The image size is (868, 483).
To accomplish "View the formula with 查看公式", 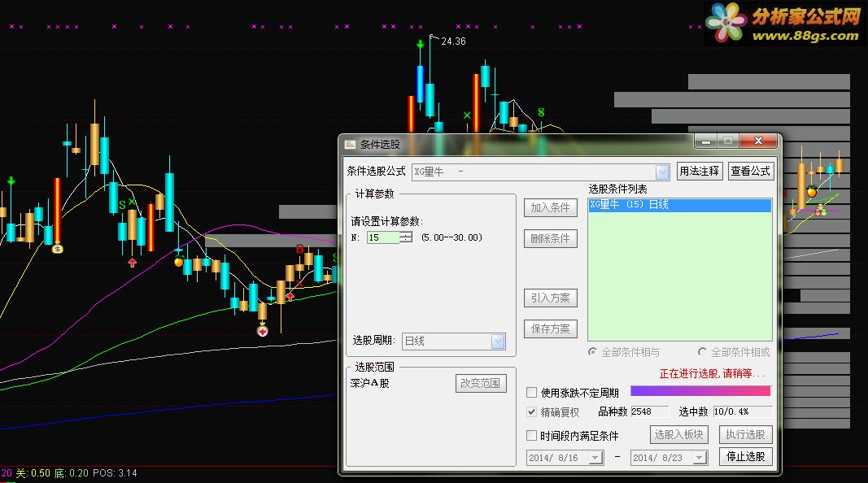I will click(750, 171).
